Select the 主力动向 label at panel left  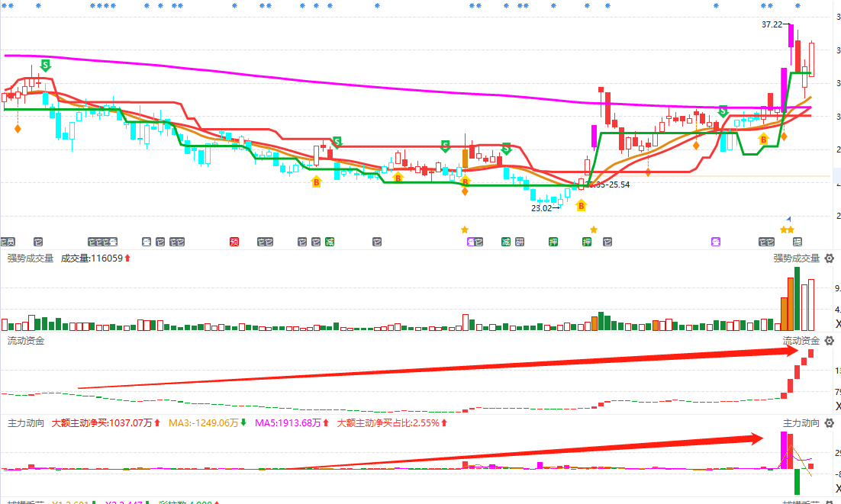(26, 423)
